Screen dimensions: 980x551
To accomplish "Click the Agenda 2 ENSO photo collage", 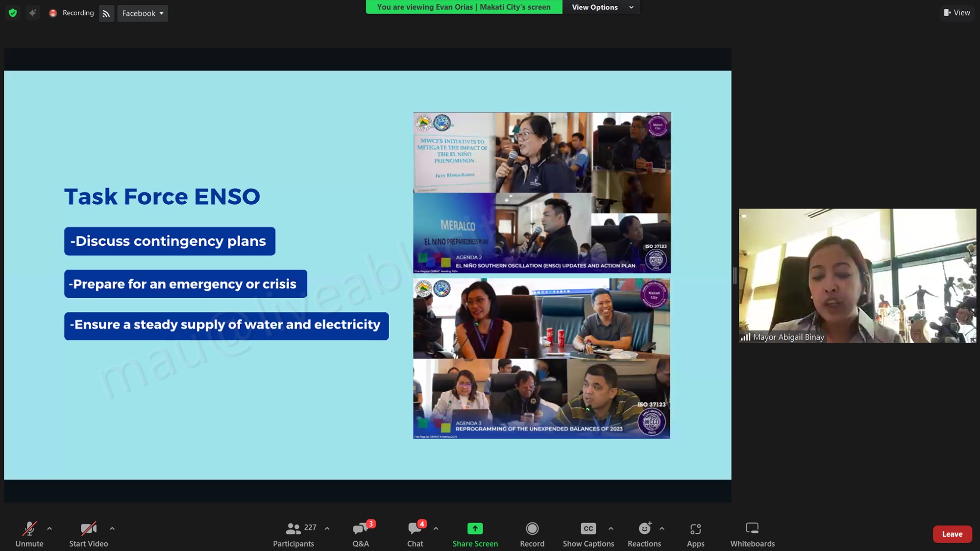I will 542,192.
